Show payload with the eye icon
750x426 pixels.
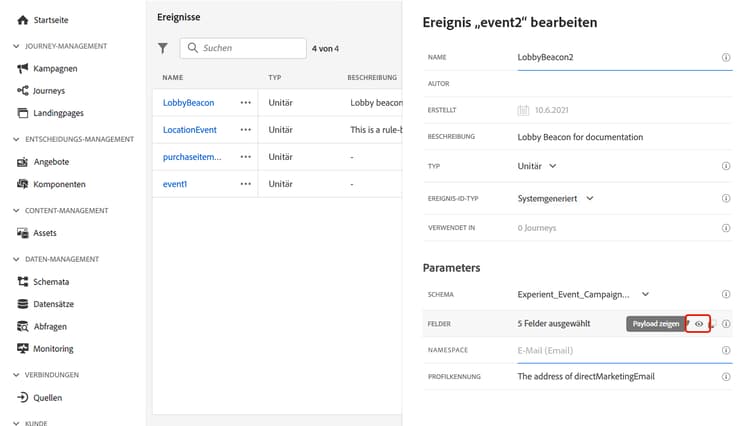[698, 324]
